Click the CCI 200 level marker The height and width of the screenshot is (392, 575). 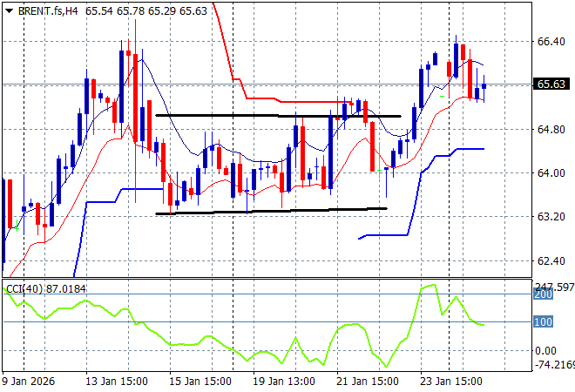click(x=542, y=295)
